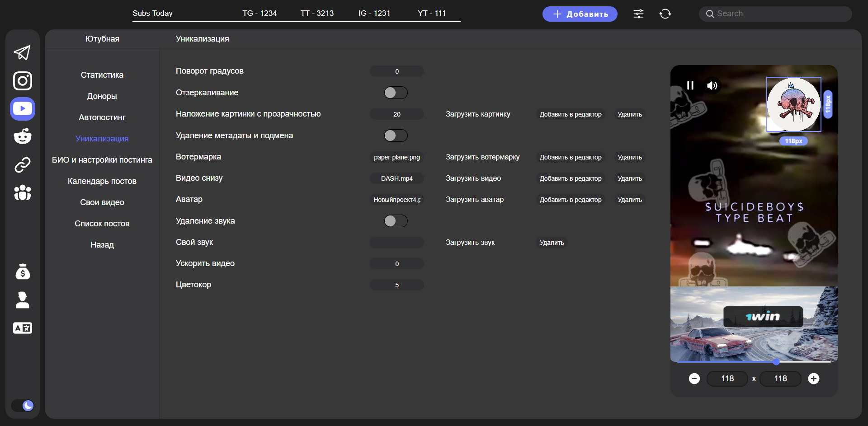Image resolution: width=868 pixels, height=426 pixels.
Task: Open the Reddit section in sidebar
Action: (x=22, y=136)
